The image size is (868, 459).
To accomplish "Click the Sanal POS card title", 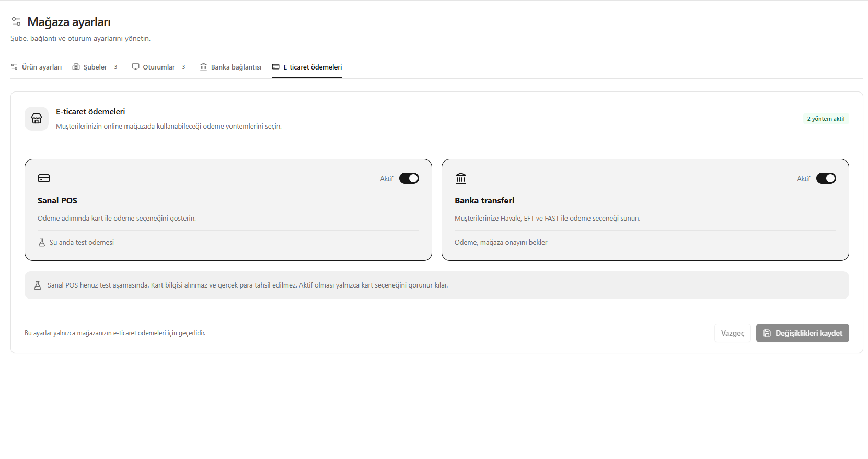I will click(x=57, y=201).
